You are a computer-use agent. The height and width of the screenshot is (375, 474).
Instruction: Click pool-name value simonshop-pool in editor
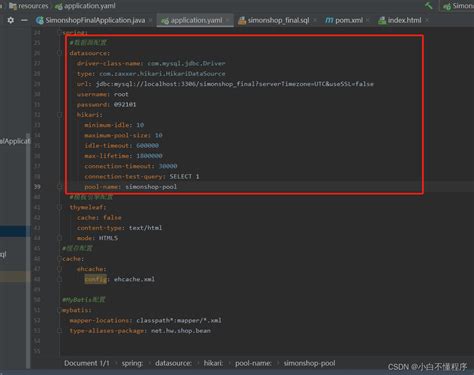pyautogui.click(x=151, y=187)
